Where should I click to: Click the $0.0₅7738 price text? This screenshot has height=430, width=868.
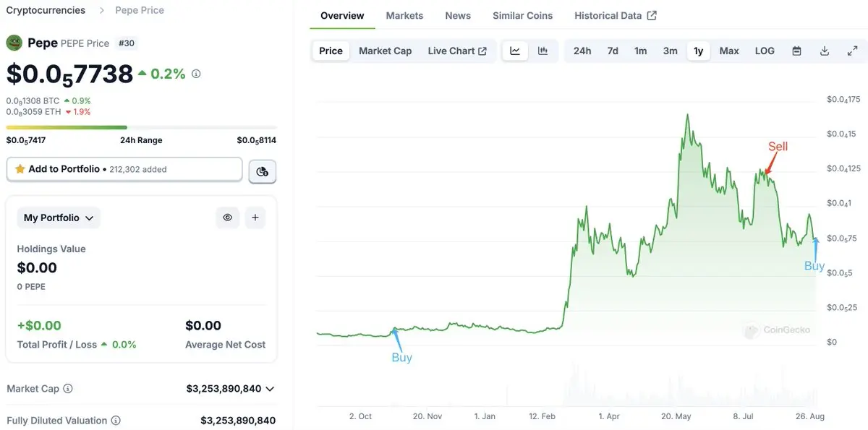pos(69,74)
